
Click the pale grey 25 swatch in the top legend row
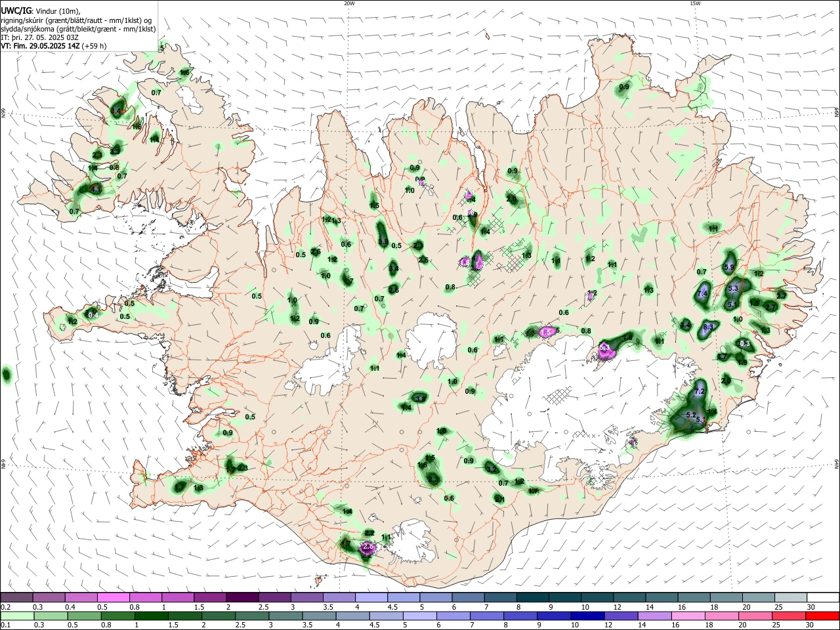791,597
